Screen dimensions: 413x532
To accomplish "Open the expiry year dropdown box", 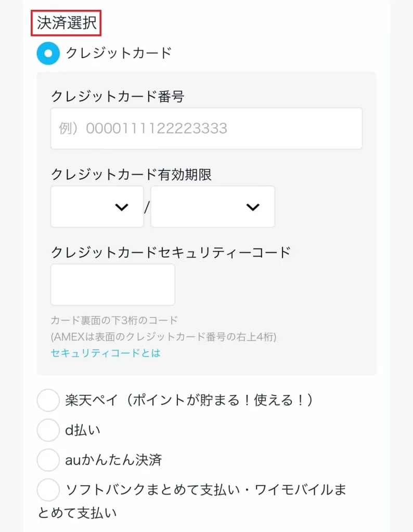I will [212, 207].
